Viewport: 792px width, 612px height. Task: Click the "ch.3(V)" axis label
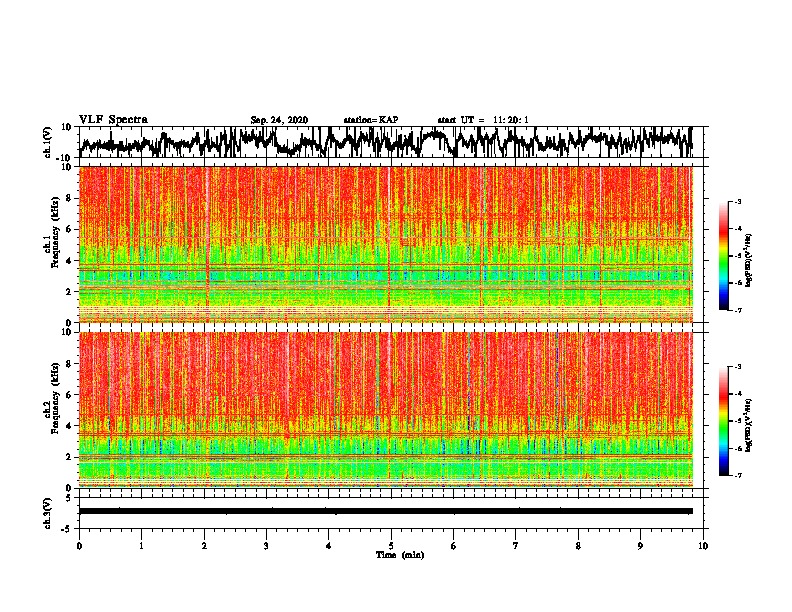pos(48,513)
